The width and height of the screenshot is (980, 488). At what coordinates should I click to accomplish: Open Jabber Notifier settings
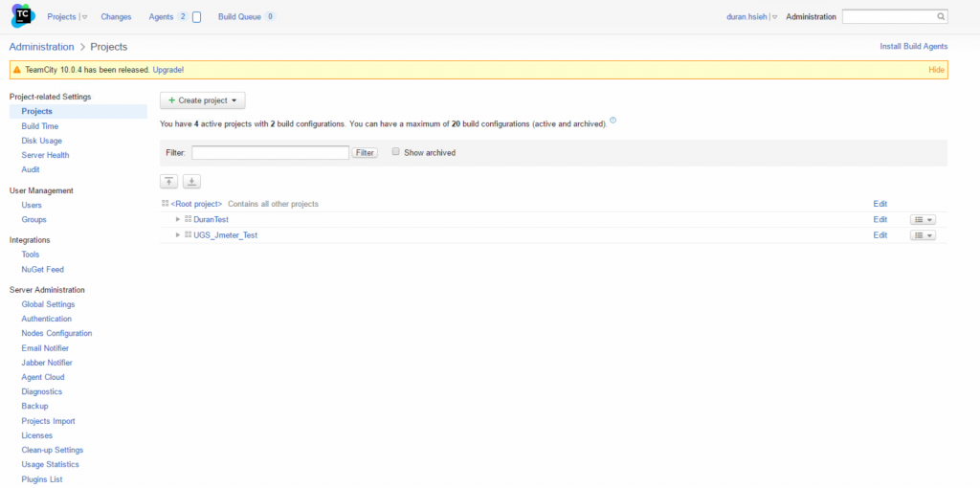tap(47, 363)
